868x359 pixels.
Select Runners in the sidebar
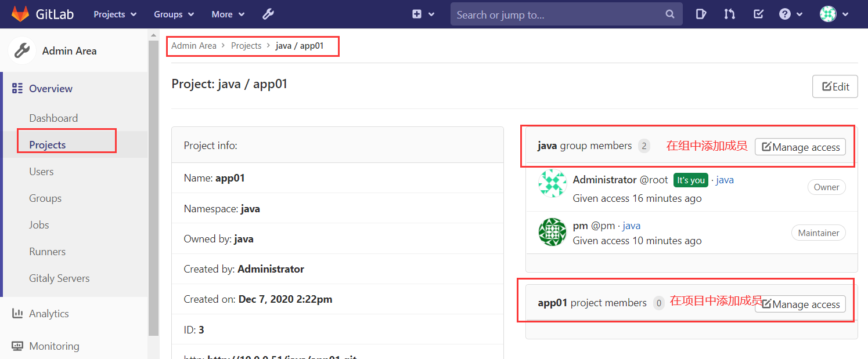(47, 252)
